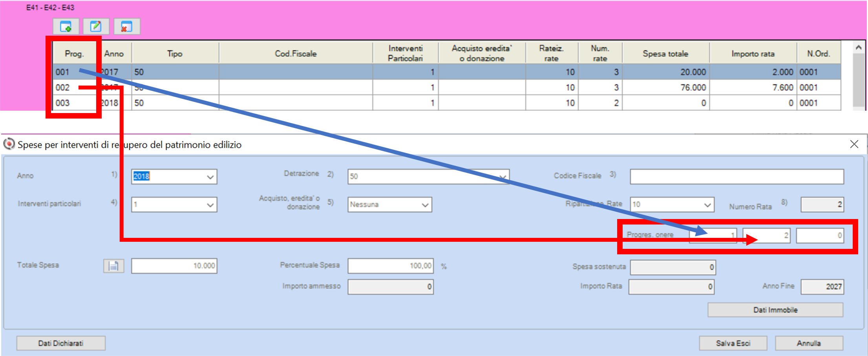Click the third Progres. onere field showing 0
The image size is (868, 356).
820,236
